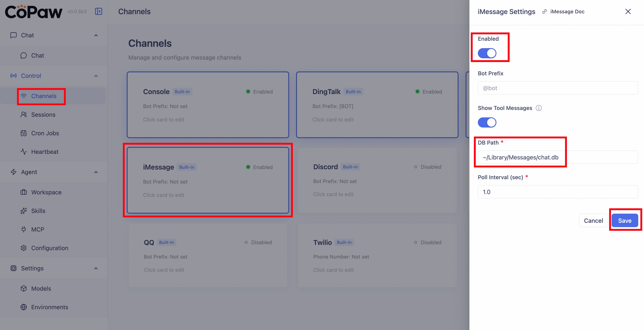Image resolution: width=644 pixels, height=330 pixels.
Task: Turn off the Show Tool Messages switch
Action: 487,122
